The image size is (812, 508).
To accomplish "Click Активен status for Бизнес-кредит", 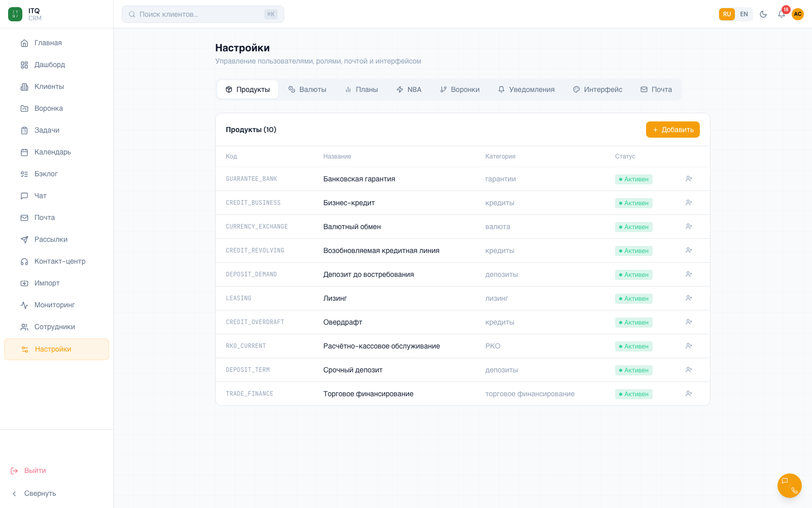I will click(634, 203).
